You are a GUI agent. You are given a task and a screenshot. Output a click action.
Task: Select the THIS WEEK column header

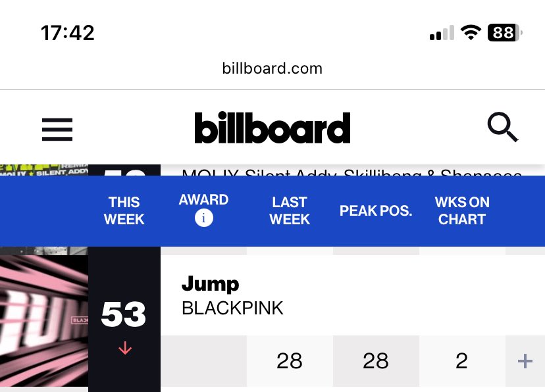[124, 210]
